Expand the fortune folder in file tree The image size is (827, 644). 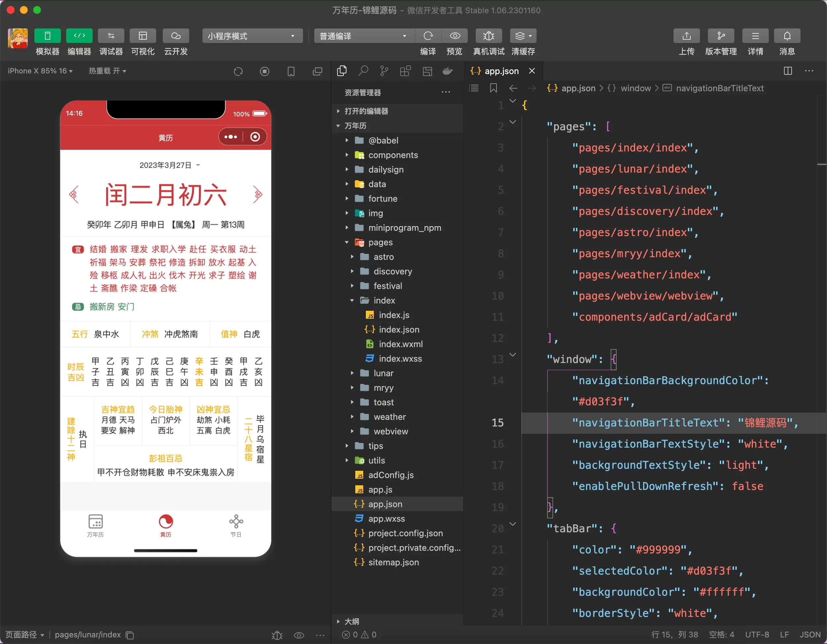click(x=347, y=198)
